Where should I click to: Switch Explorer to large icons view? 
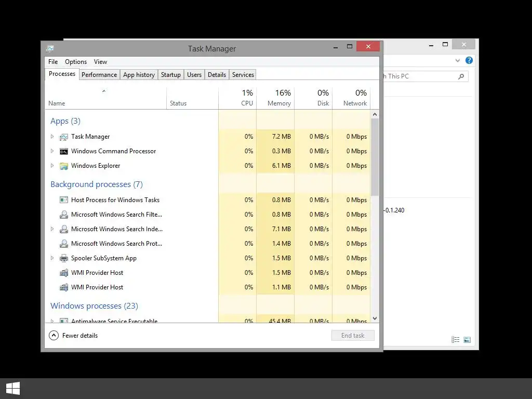[x=467, y=340]
